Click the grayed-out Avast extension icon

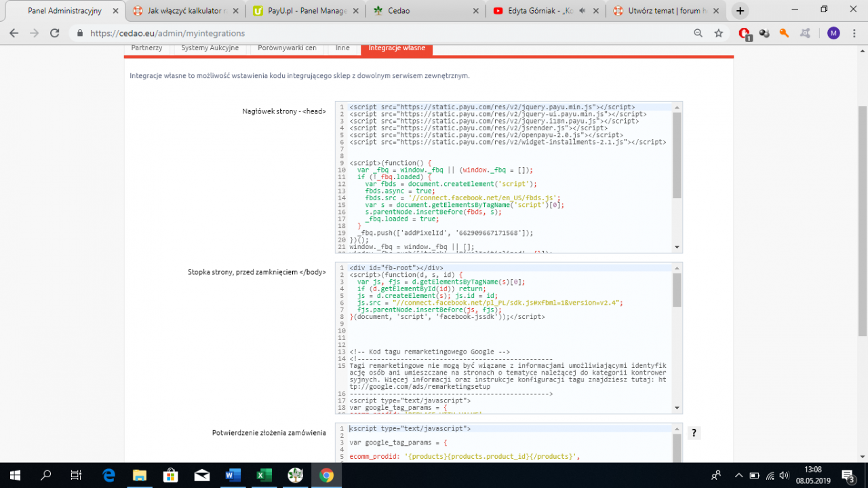[805, 33]
